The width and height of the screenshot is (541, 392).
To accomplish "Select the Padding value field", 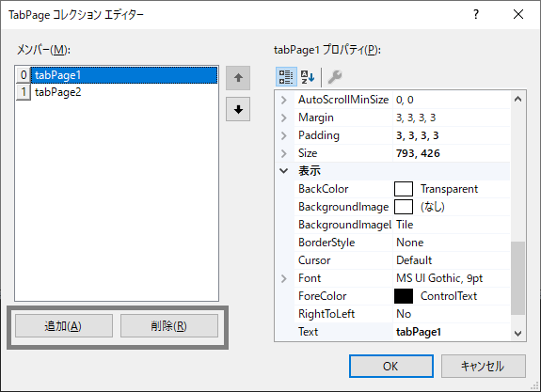I will 452,135.
